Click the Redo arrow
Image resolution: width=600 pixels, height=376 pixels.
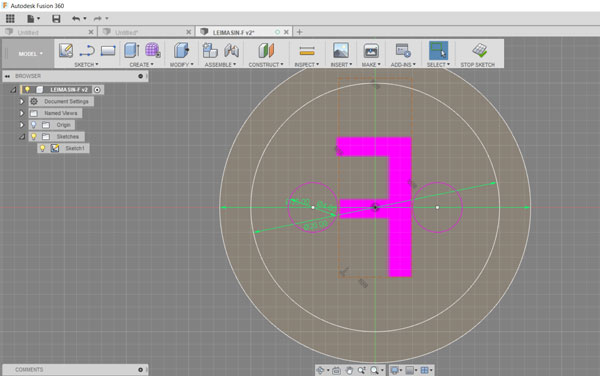coord(98,18)
